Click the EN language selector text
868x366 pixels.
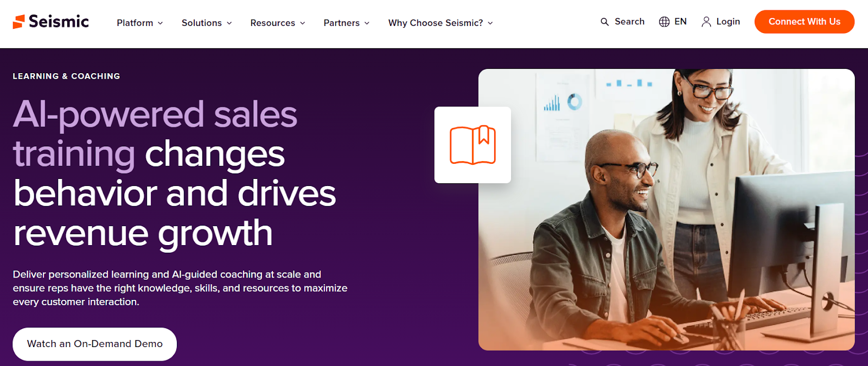coord(680,22)
